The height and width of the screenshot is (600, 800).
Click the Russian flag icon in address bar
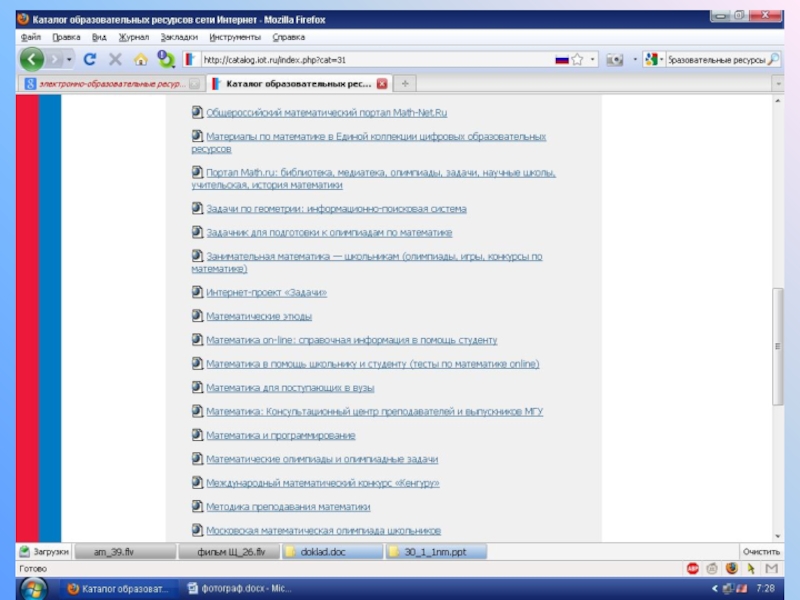coord(562,60)
